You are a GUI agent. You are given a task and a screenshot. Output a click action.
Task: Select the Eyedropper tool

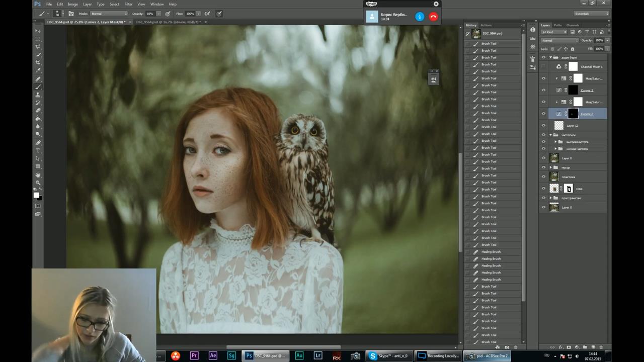pos(38,71)
